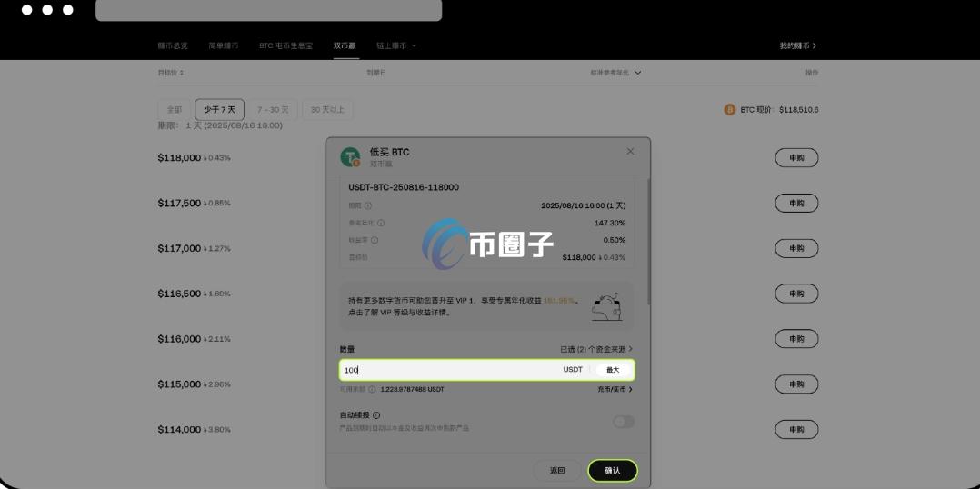Click the VIP level info banner text
Image resolution: width=980 pixels, height=489 pixels.
pos(465,306)
